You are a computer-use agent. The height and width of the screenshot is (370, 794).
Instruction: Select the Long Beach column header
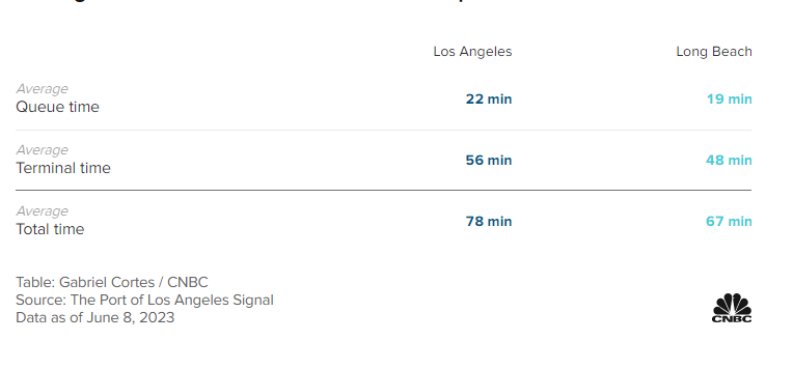point(714,52)
